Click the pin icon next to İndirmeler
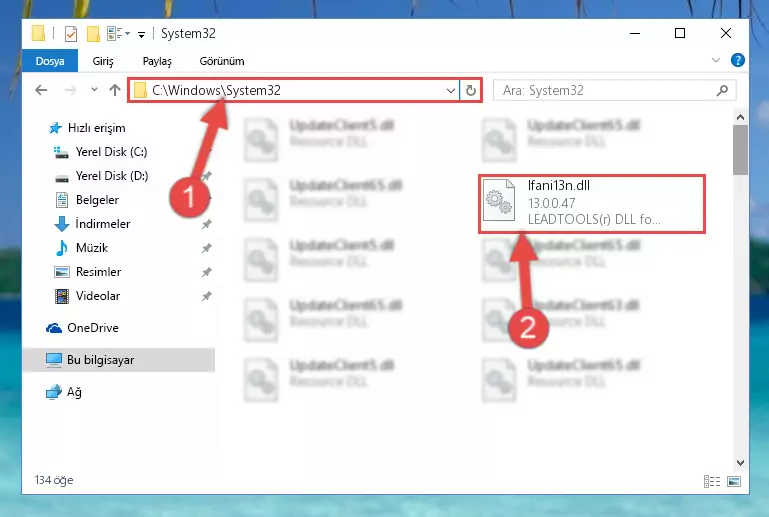The width and height of the screenshot is (769, 517). 206,224
